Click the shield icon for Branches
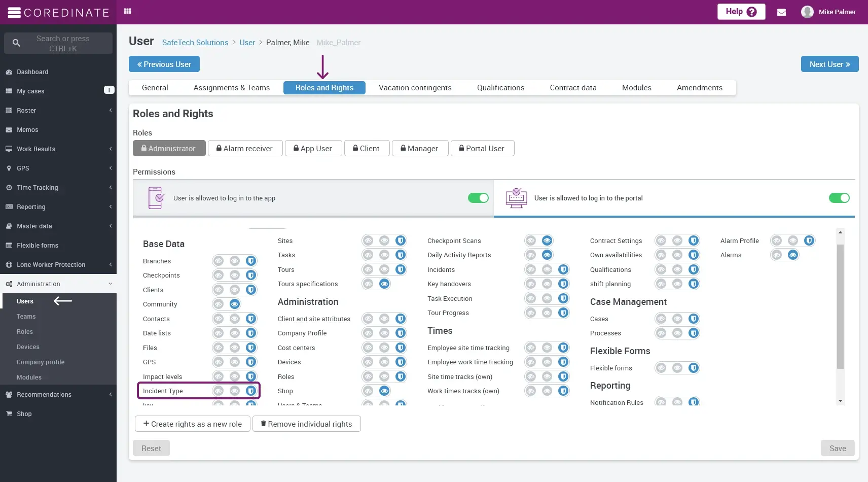The height and width of the screenshot is (482, 868). coord(250,261)
